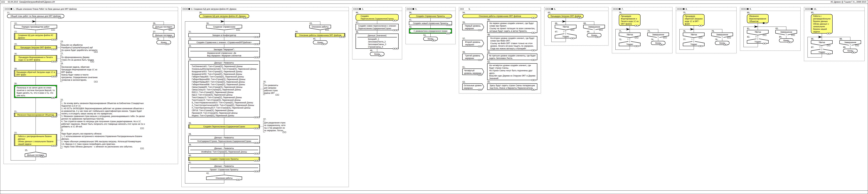Click node 31 'Заходим в Конфигуратор'
Viewport: 868px width, 194px height.
224,35
